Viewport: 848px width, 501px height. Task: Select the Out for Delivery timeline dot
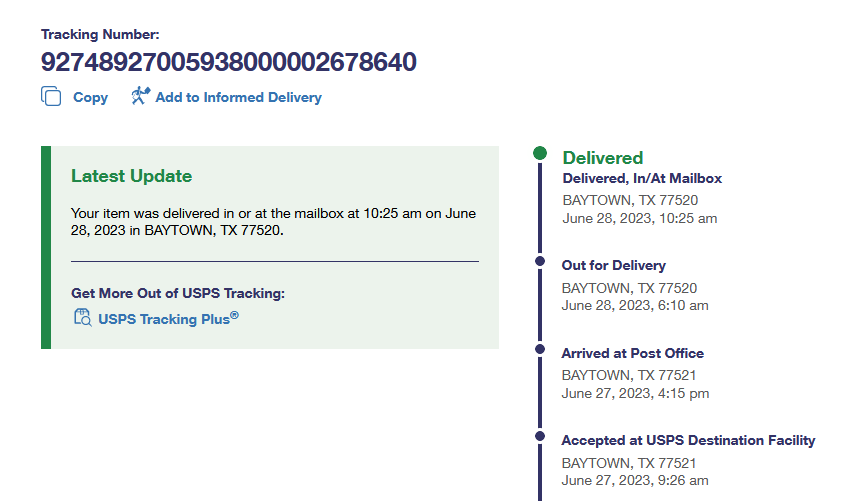pyautogui.click(x=540, y=261)
